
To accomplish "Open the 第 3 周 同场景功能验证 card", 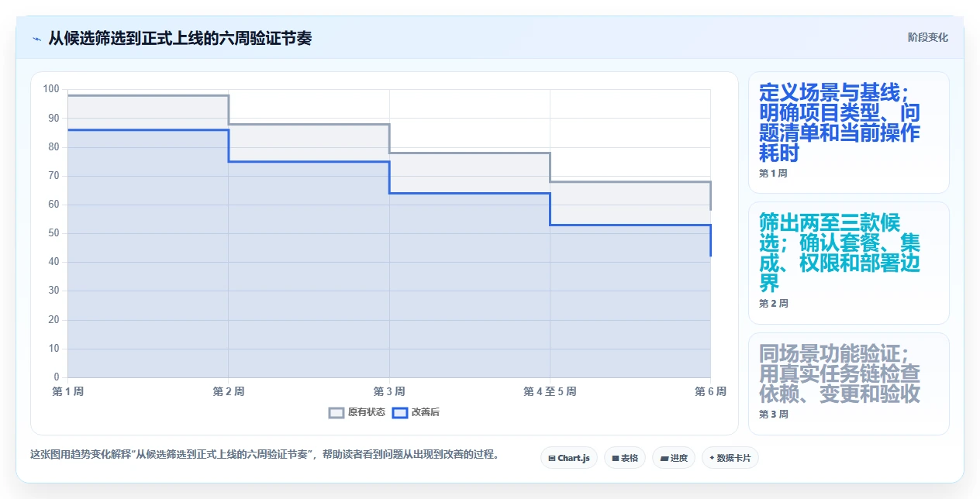I will (849, 384).
